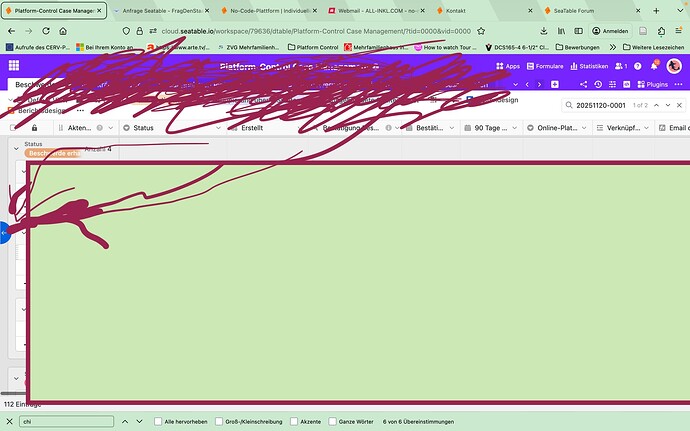Image resolution: width=690 pixels, height=431 pixels.
Task: Open the Platform Control bookmark folder
Action: pos(313,47)
